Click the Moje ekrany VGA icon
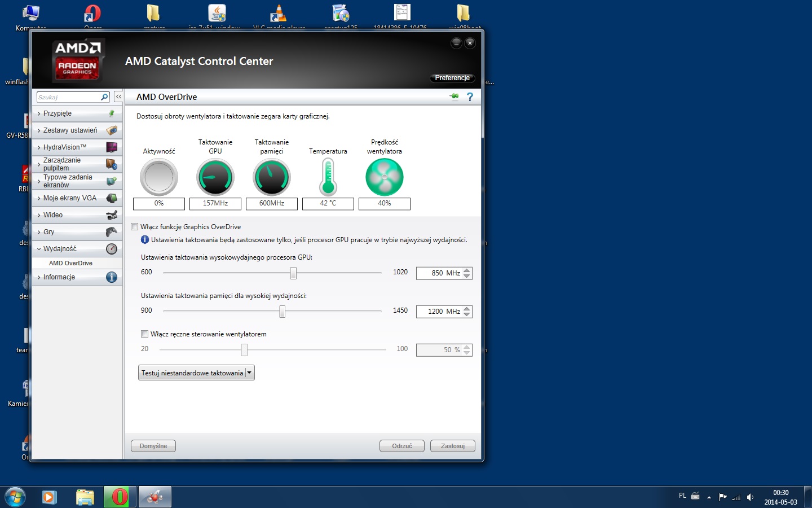This screenshot has width=812, height=508. (x=112, y=198)
